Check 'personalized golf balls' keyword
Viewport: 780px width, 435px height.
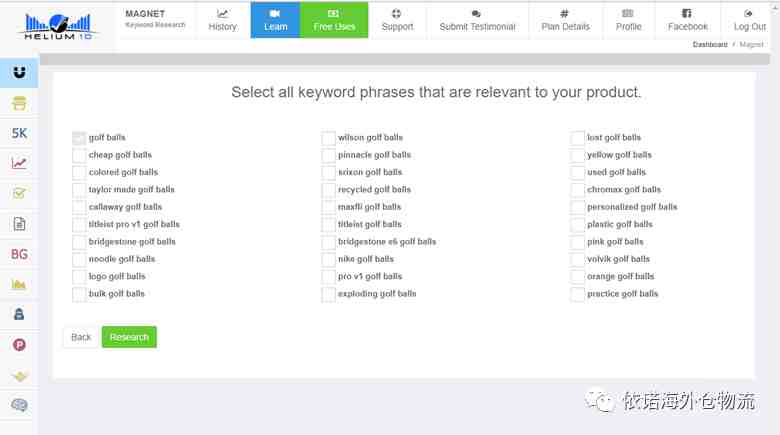click(x=578, y=208)
